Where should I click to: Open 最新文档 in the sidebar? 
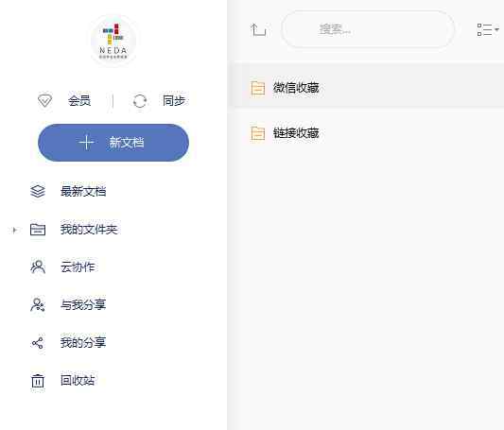pos(83,192)
